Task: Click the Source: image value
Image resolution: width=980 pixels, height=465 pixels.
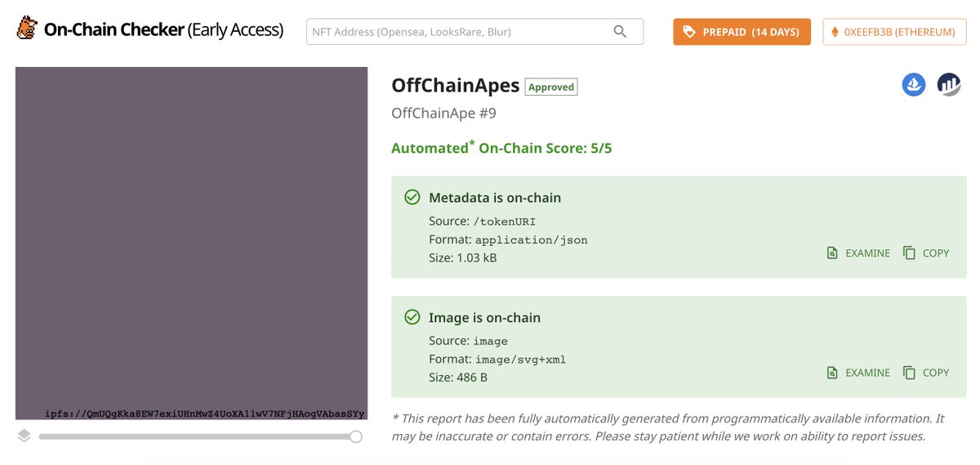Action: (491, 342)
